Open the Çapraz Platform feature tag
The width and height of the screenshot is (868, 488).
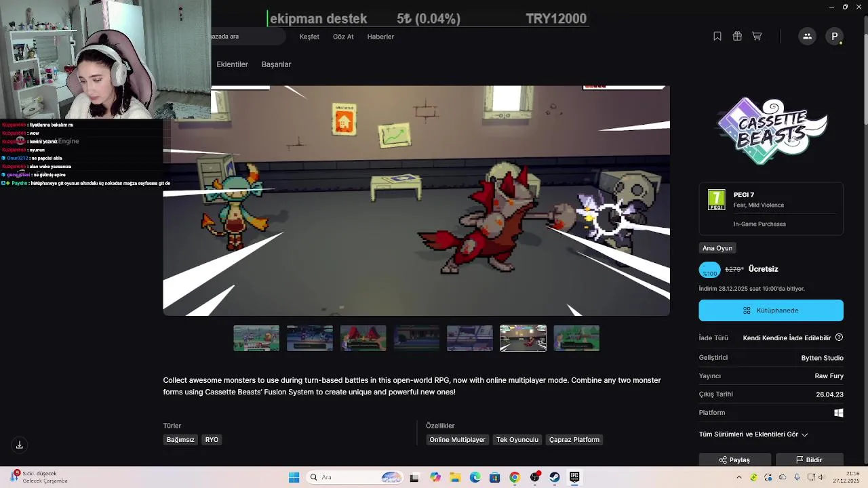pos(574,440)
